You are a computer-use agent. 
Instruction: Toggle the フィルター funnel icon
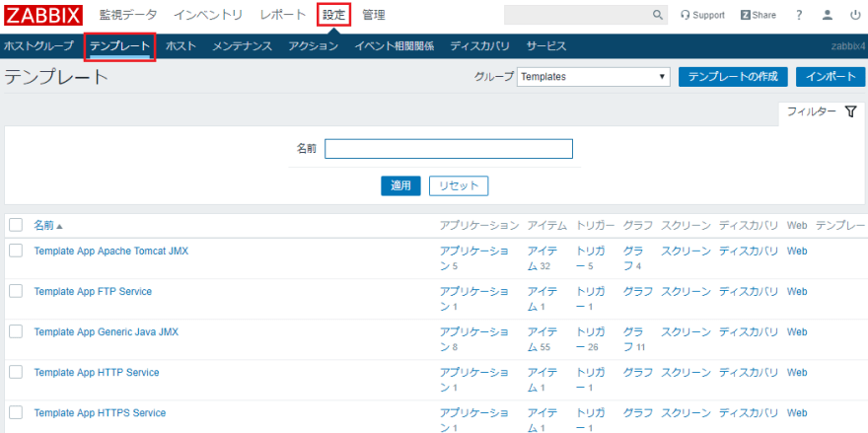[851, 111]
